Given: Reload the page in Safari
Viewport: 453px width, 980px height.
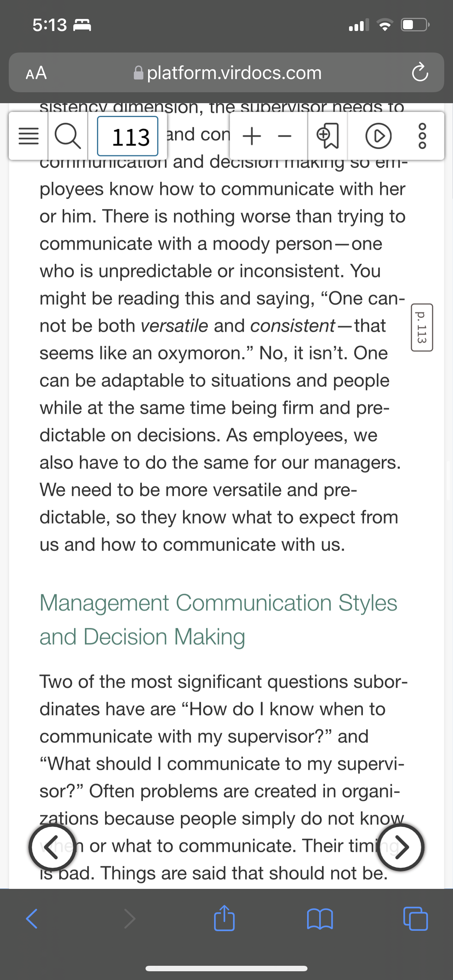Looking at the screenshot, I should [x=420, y=72].
